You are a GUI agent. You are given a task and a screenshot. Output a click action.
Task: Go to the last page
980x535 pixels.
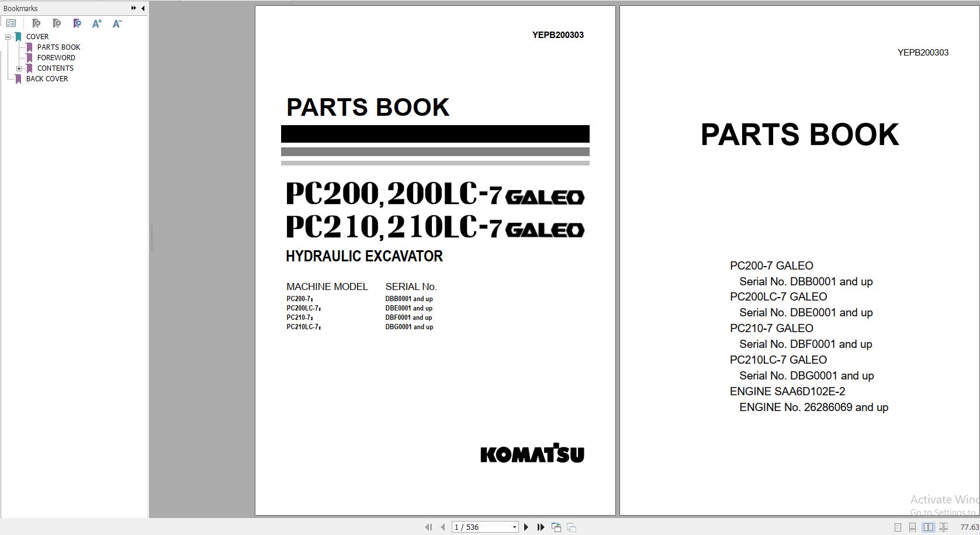click(x=541, y=527)
